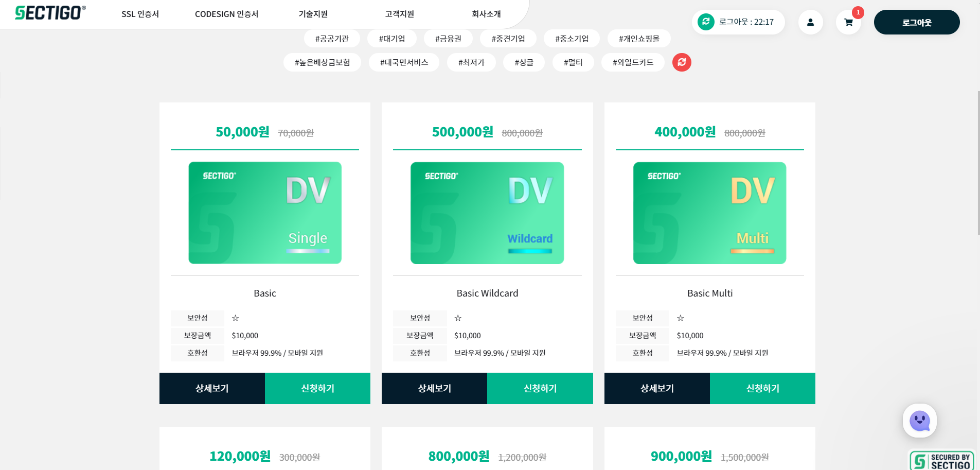
Task: Click the DV Single certificate card image
Action: coord(265,213)
